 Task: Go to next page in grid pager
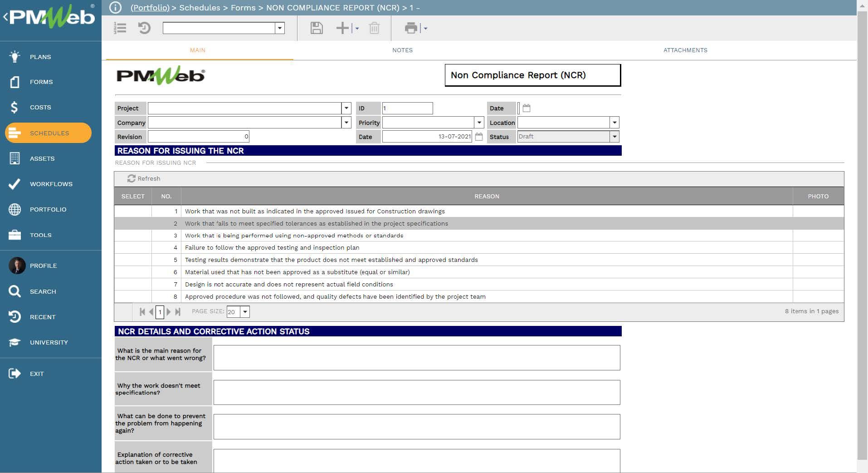pos(169,312)
